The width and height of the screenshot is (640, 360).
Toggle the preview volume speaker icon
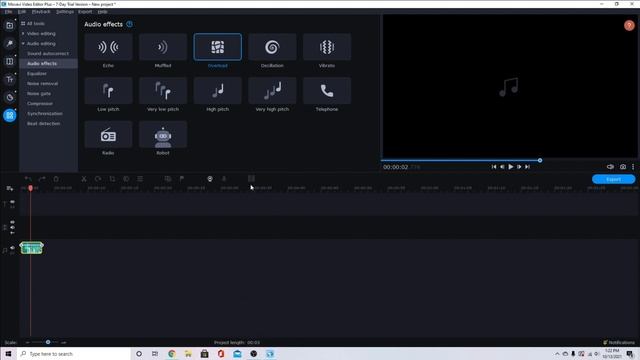(610, 167)
